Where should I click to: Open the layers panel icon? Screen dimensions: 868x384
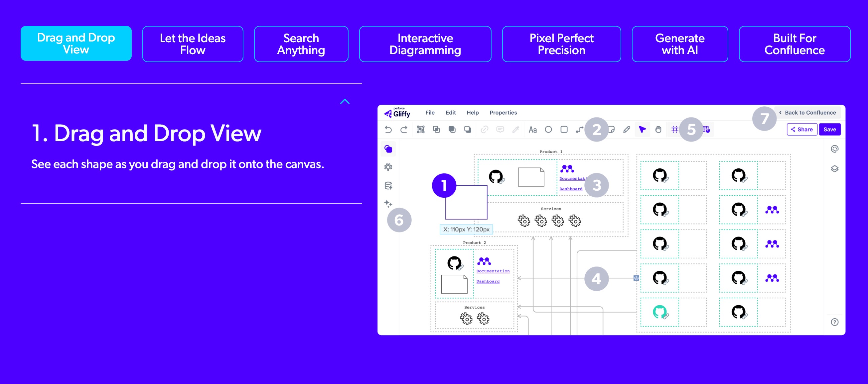pyautogui.click(x=834, y=169)
